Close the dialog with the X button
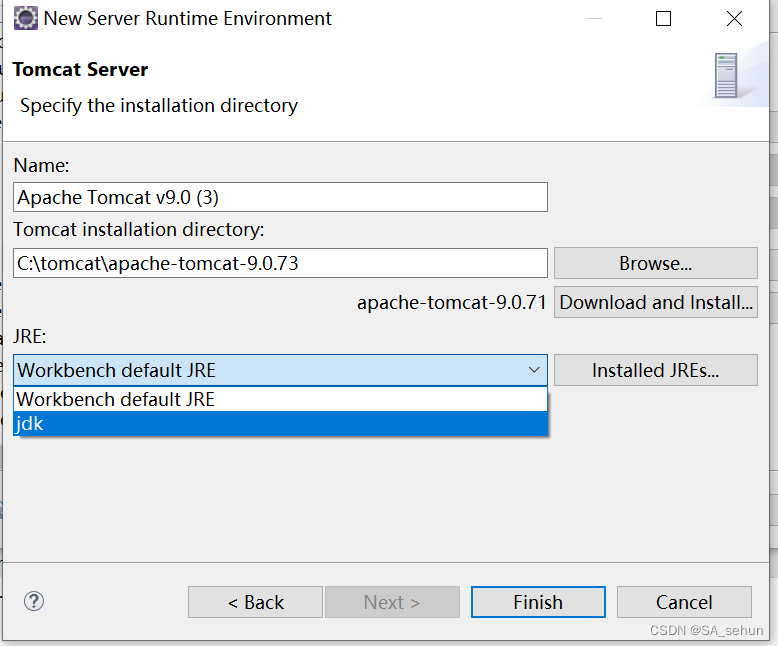 [735, 18]
